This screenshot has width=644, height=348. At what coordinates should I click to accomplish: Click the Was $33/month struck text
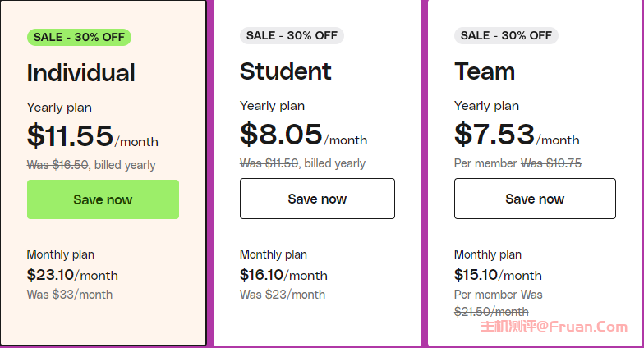tap(70, 295)
